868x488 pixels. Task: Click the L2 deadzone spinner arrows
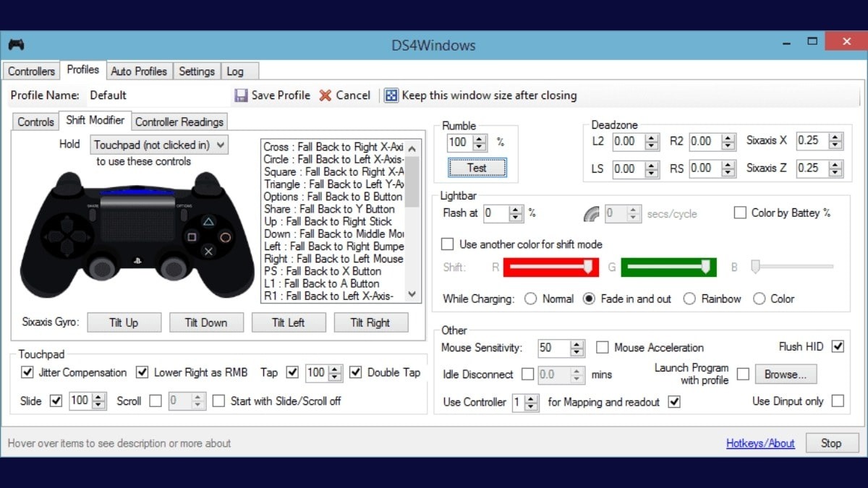(652, 142)
